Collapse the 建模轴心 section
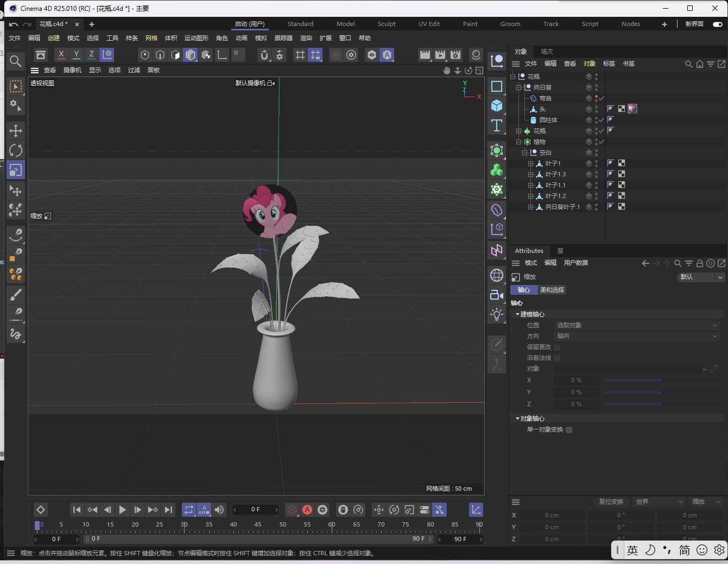This screenshot has height=564, width=728. click(x=517, y=314)
